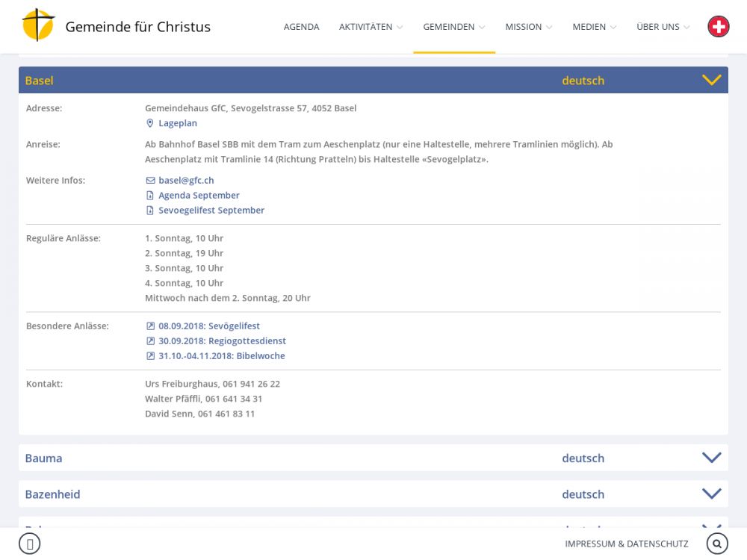Image resolution: width=747 pixels, height=560 pixels.
Task: Open the Über Uns dropdown menu
Action: pos(663,27)
